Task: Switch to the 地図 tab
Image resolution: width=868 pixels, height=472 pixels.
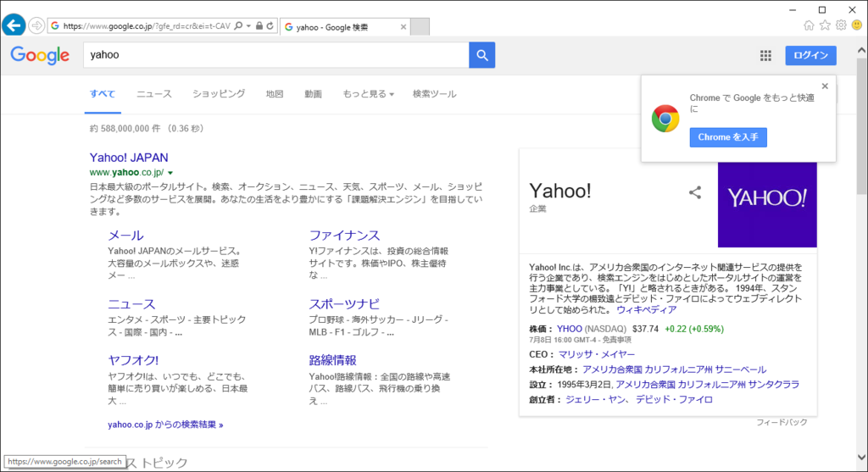Action: [x=275, y=94]
